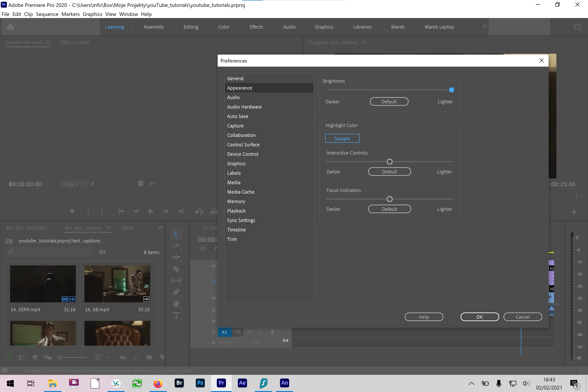Click OK in the Preferences dialog
Viewport: 588px width, 392px height.
[479, 317]
